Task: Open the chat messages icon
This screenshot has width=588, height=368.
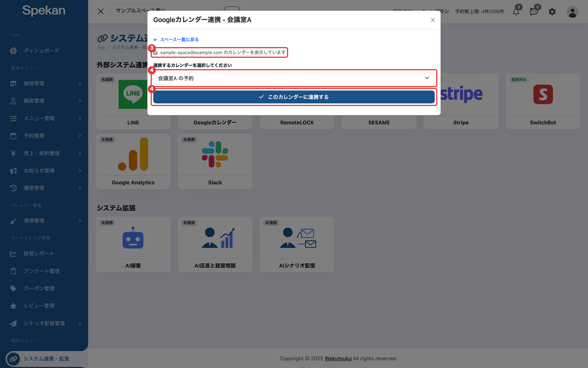Action: coord(534,11)
